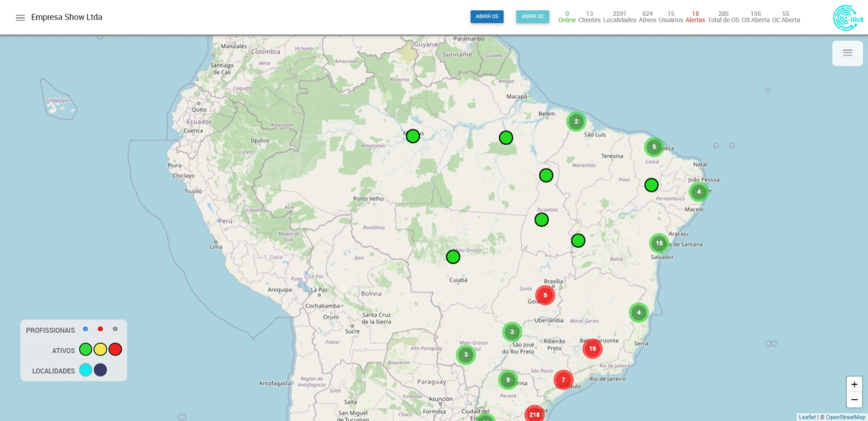Toggle the red Ativos legend circle

click(115, 349)
